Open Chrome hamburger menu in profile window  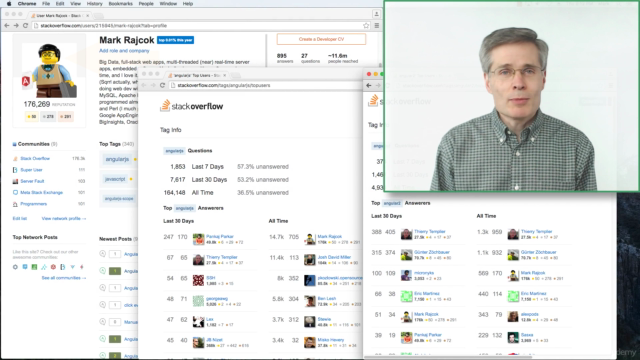[x=376, y=25]
